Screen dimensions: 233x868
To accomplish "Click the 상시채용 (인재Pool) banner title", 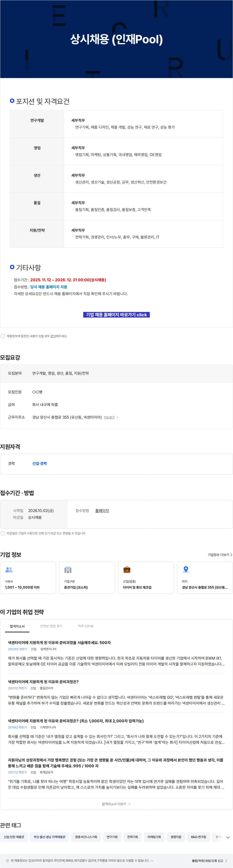I will pyautogui.click(x=116, y=39).
